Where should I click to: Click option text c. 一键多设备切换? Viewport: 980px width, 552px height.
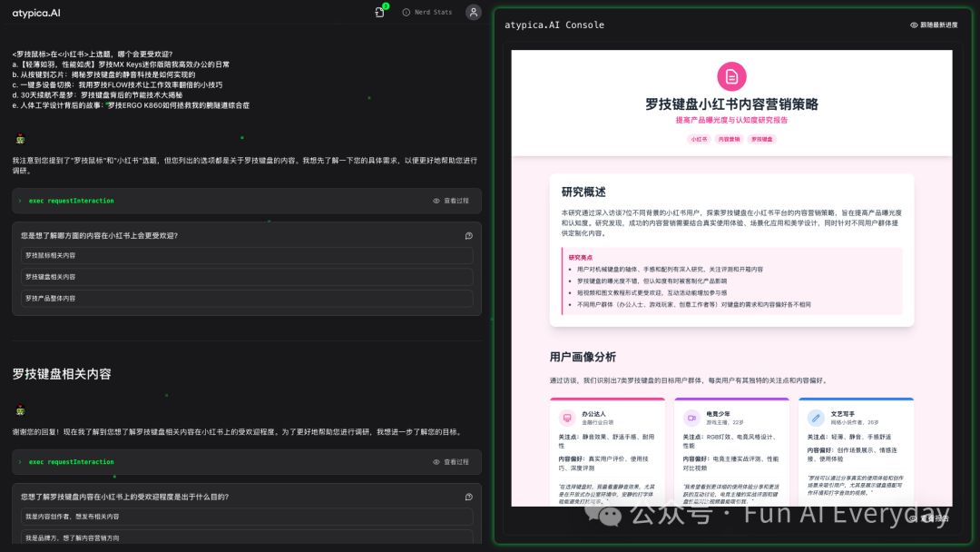click(117, 85)
